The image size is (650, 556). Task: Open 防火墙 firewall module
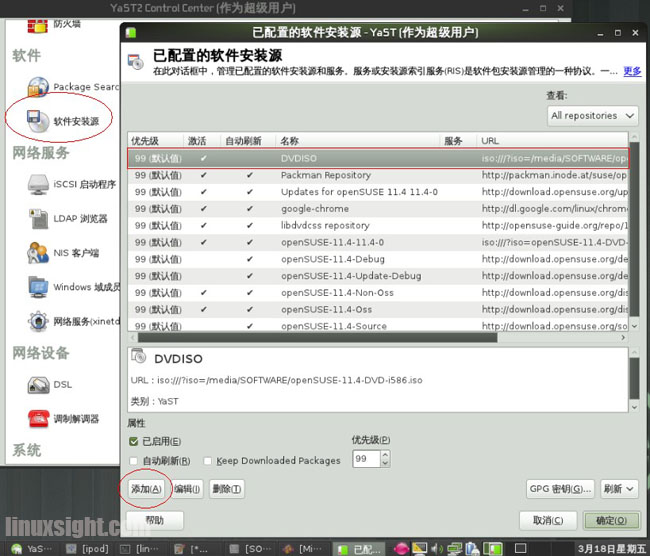coord(54,25)
